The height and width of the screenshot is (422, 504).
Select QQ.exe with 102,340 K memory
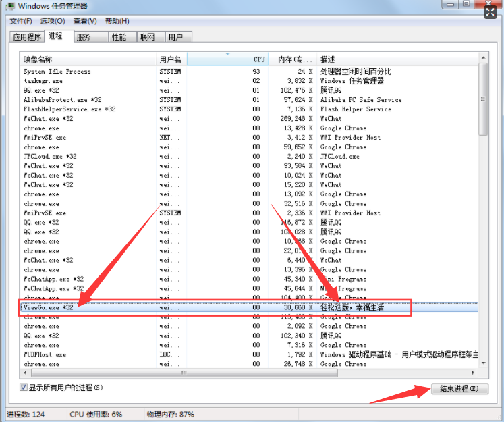[x=249, y=336]
